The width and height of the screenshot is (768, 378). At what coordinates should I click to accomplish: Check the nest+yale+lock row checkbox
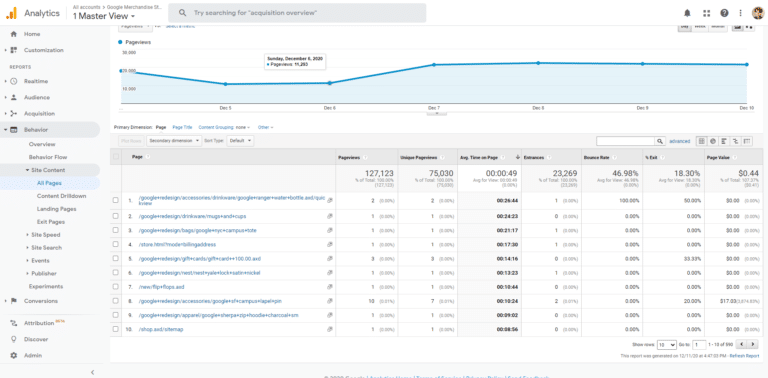(x=116, y=273)
